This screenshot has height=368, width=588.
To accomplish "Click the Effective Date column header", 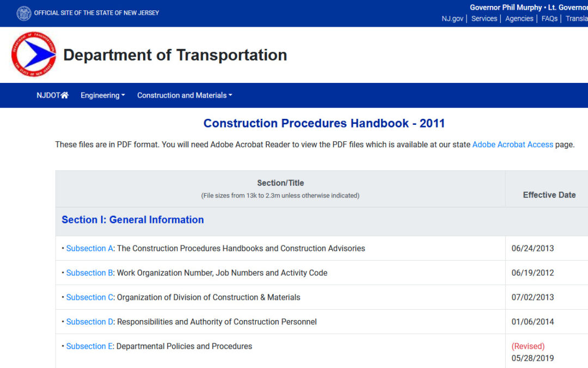I will click(x=549, y=195).
